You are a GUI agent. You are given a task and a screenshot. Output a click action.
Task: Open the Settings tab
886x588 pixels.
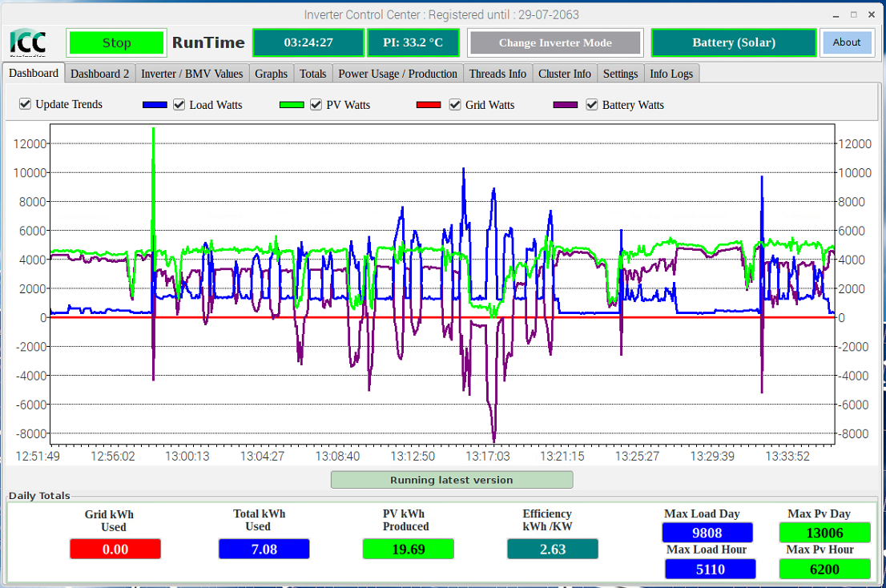click(x=620, y=74)
